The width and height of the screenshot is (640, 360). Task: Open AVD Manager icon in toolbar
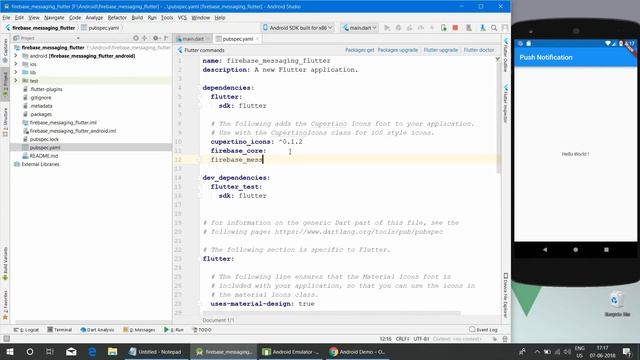(469, 28)
